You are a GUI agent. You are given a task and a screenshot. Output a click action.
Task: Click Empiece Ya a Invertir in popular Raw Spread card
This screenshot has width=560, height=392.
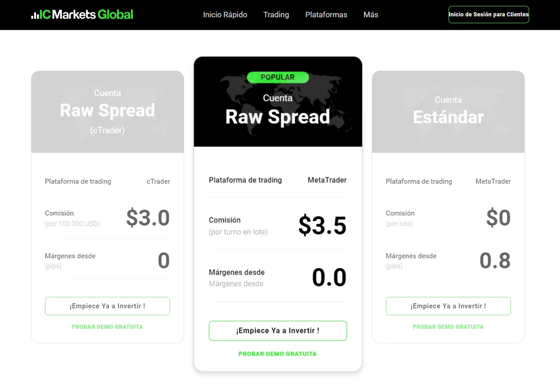pyautogui.click(x=278, y=331)
